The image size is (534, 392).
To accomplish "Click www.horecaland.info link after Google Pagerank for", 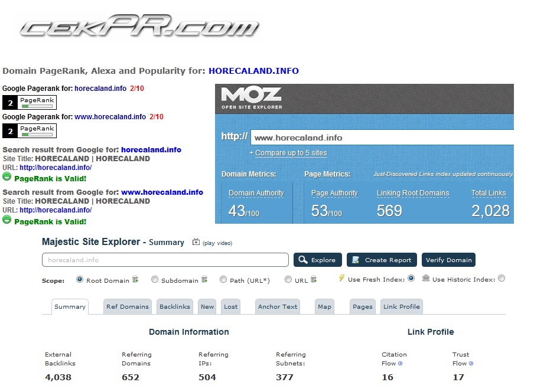I will click(x=110, y=117).
